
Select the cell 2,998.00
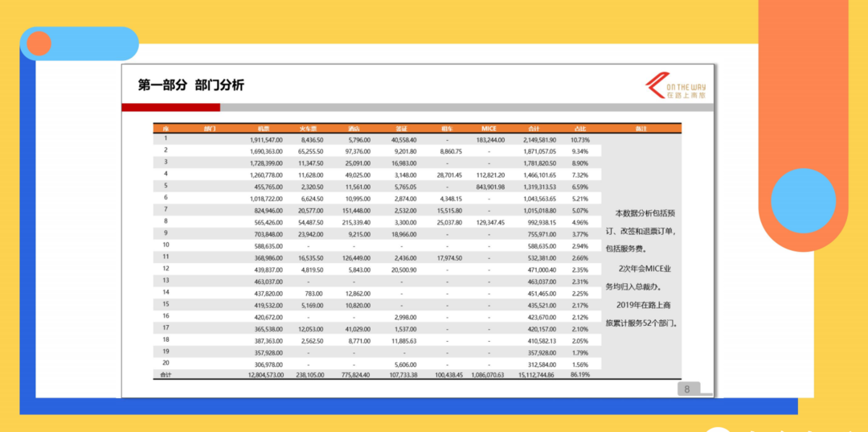pyautogui.click(x=405, y=317)
